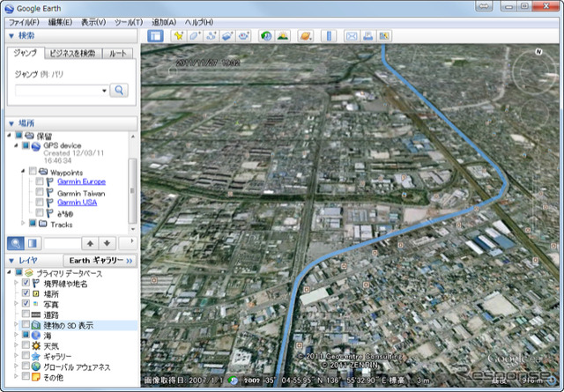Click the move joystick navigation control
The width and height of the screenshot is (564, 392).
pos(534,114)
